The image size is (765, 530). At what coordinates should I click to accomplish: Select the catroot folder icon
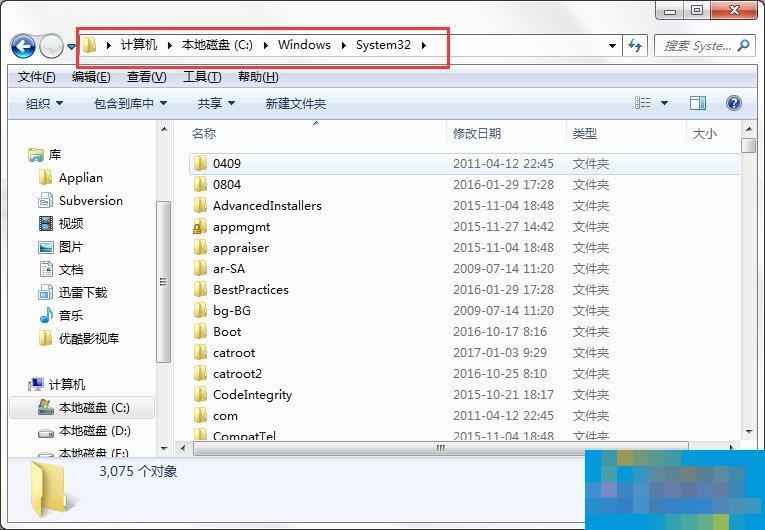coord(200,352)
